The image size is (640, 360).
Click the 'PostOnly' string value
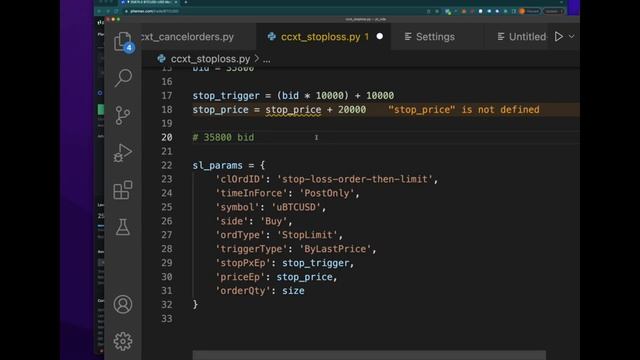[x=327, y=193]
